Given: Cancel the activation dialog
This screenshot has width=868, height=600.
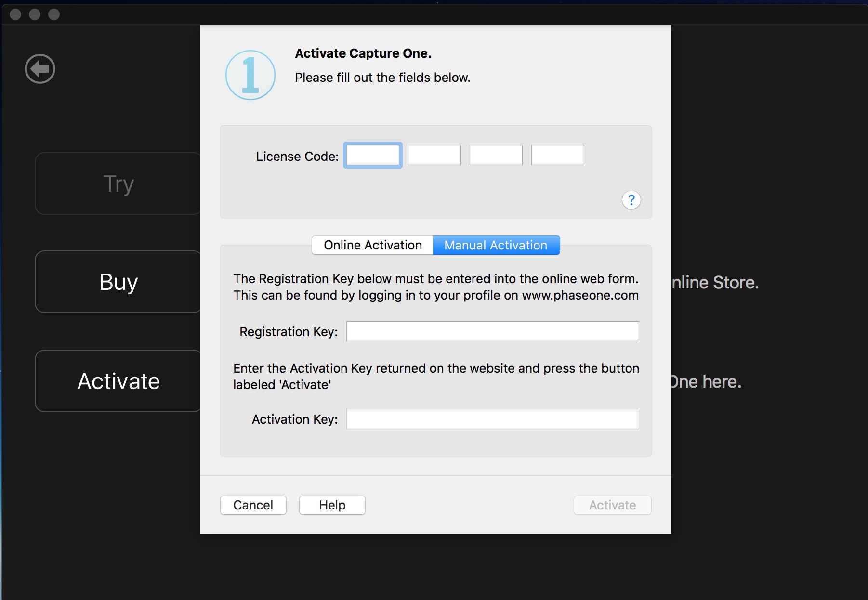Looking at the screenshot, I should 253,505.
